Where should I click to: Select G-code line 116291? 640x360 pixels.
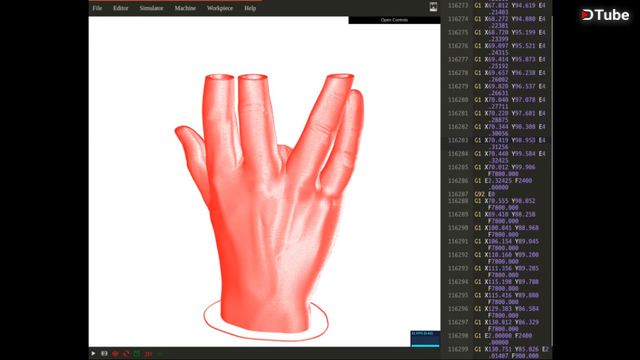[x=497, y=244]
